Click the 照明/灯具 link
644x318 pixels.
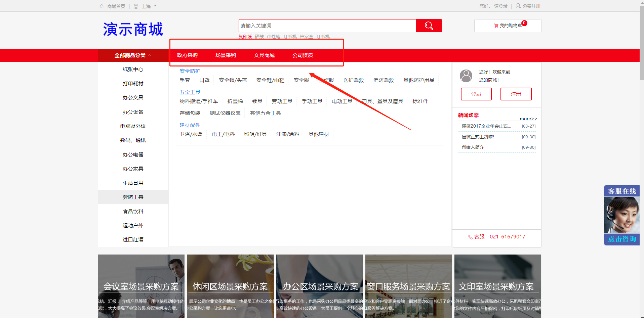(255, 134)
